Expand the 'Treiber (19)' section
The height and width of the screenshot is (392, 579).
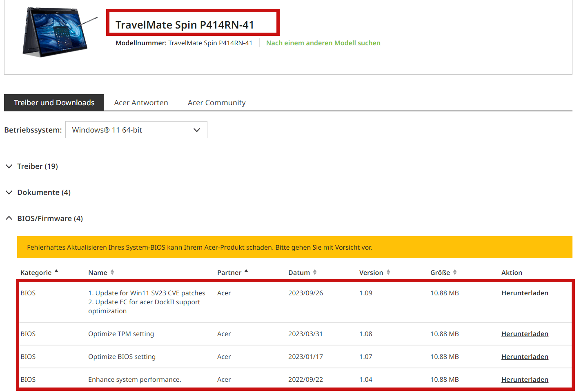pyautogui.click(x=32, y=166)
